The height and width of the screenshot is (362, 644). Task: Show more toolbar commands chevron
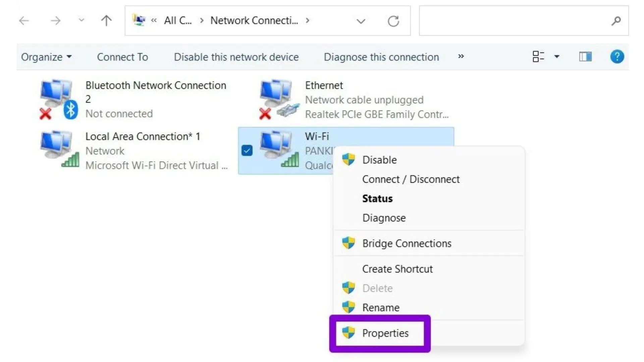pos(461,56)
